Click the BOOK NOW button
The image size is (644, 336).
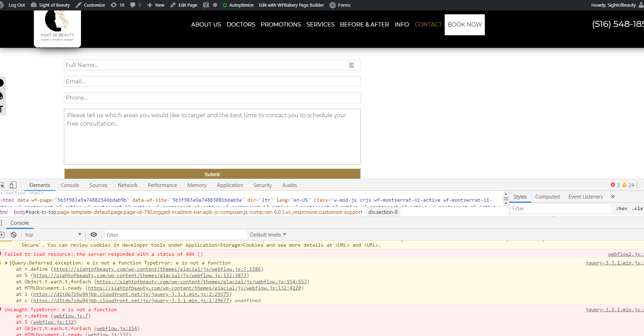pyautogui.click(x=465, y=24)
